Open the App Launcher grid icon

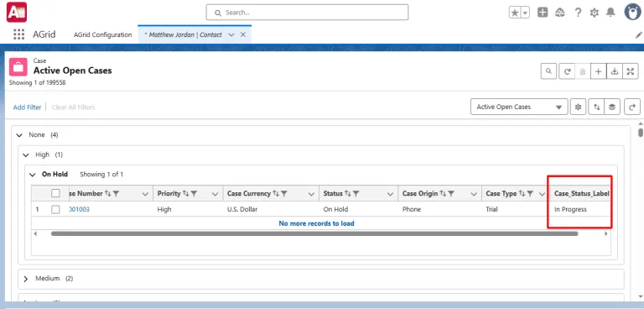(18, 34)
